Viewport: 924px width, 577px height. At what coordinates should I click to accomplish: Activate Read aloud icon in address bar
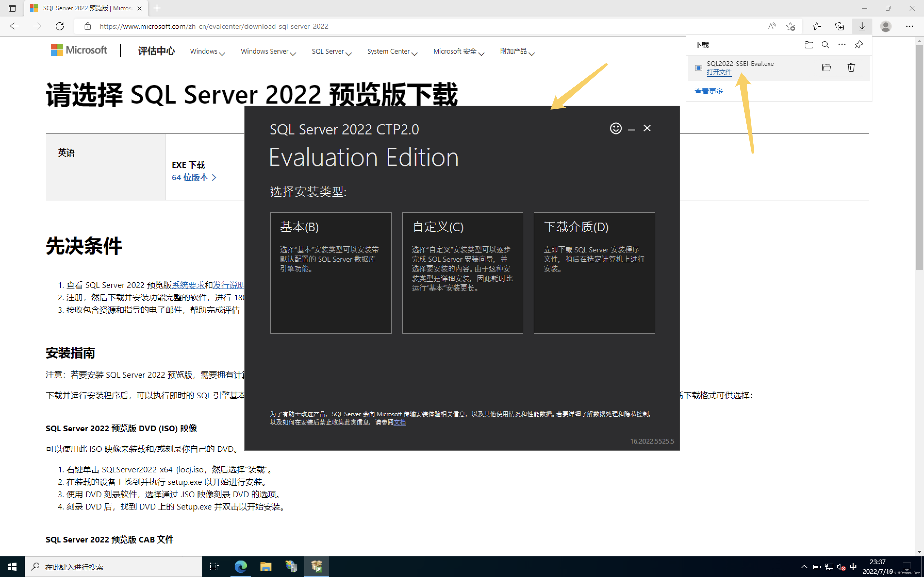772,26
